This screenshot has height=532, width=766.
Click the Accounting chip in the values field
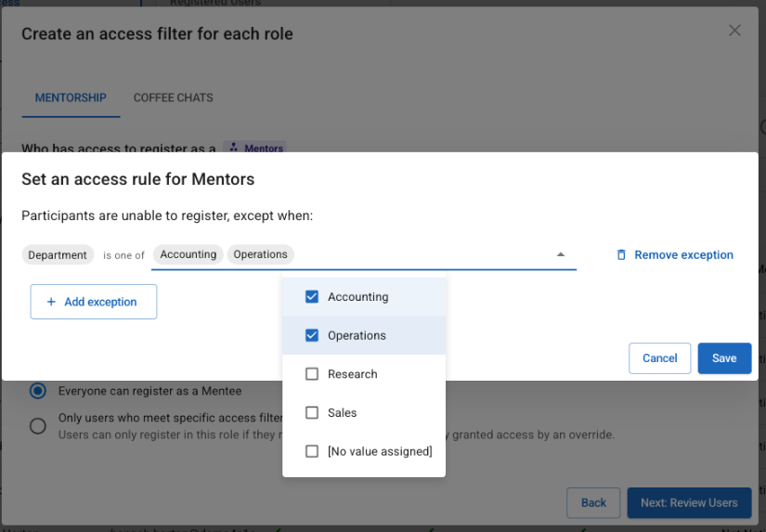[x=188, y=254]
